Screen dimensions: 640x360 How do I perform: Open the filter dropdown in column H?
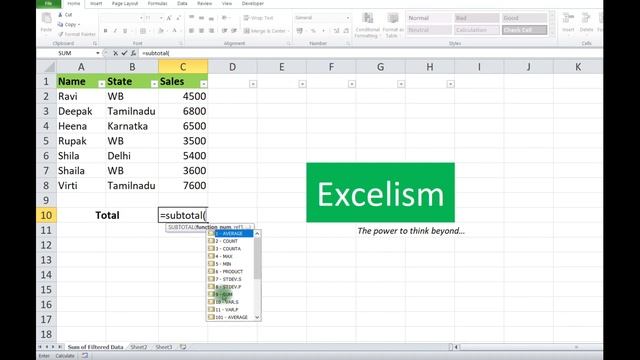(451, 84)
